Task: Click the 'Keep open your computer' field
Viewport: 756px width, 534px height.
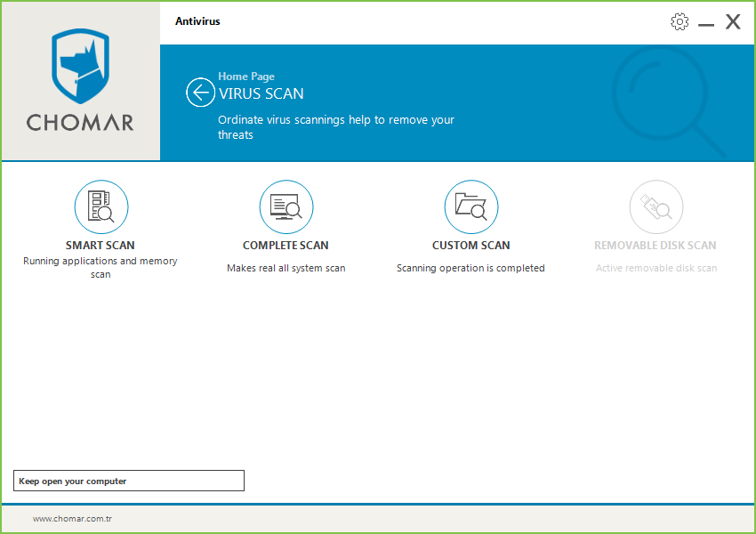Action: (129, 481)
